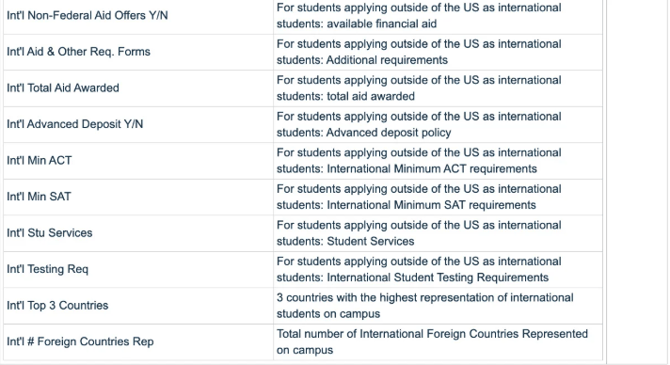Select the Total number of Foreign Countries description

(x=432, y=342)
